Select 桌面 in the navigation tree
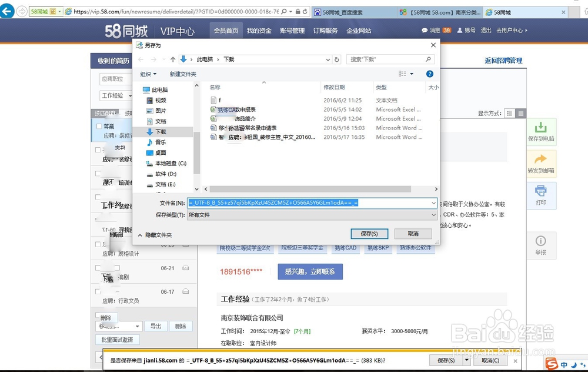Image resolution: width=588 pixels, height=372 pixels. coord(157,153)
